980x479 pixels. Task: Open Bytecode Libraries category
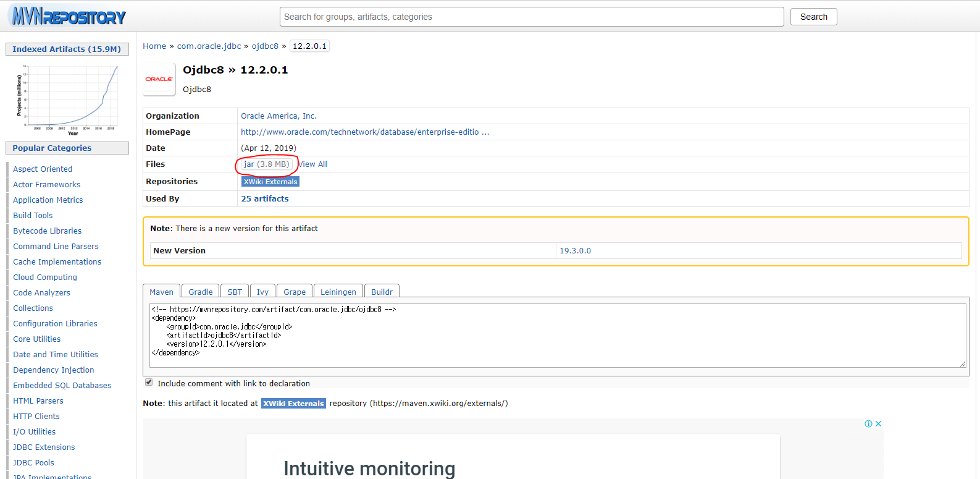(x=48, y=231)
